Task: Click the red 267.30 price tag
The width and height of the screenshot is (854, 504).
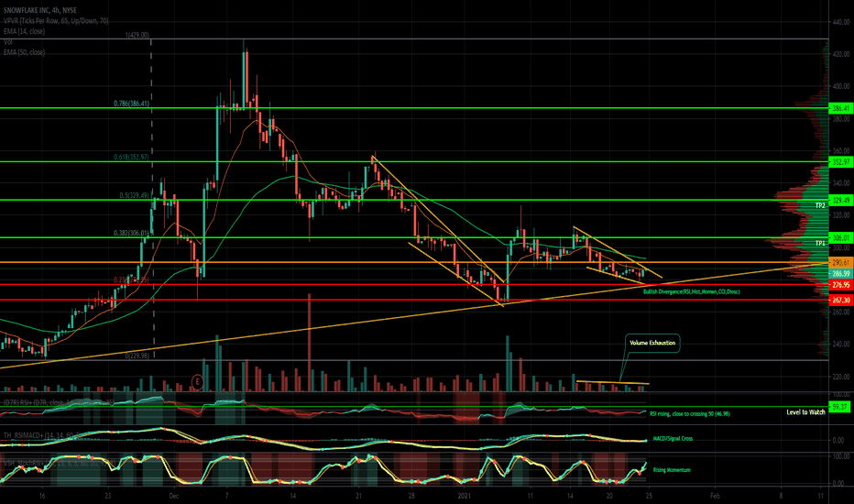Action: click(840, 301)
